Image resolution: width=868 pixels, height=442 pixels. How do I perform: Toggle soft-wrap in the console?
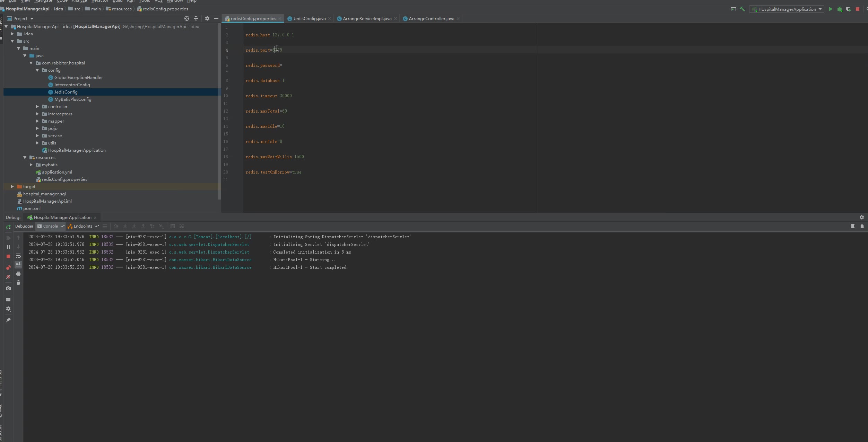tap(18, 256)
